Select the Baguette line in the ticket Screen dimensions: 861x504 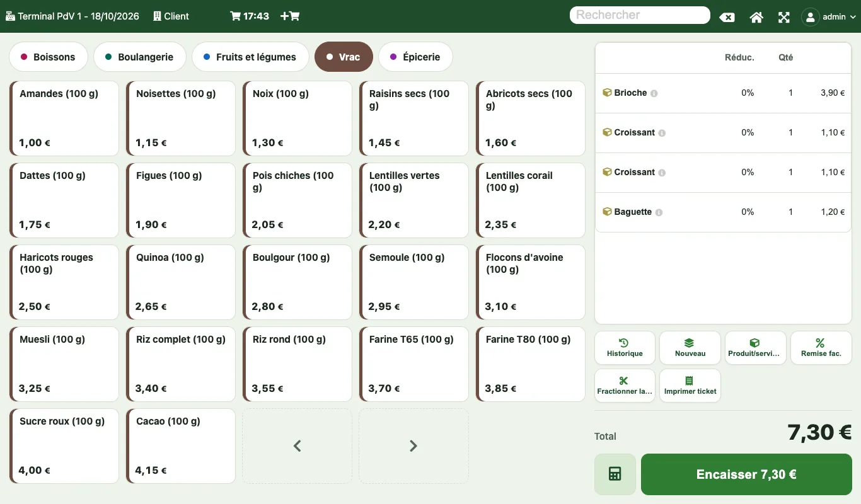pos(723,212)
